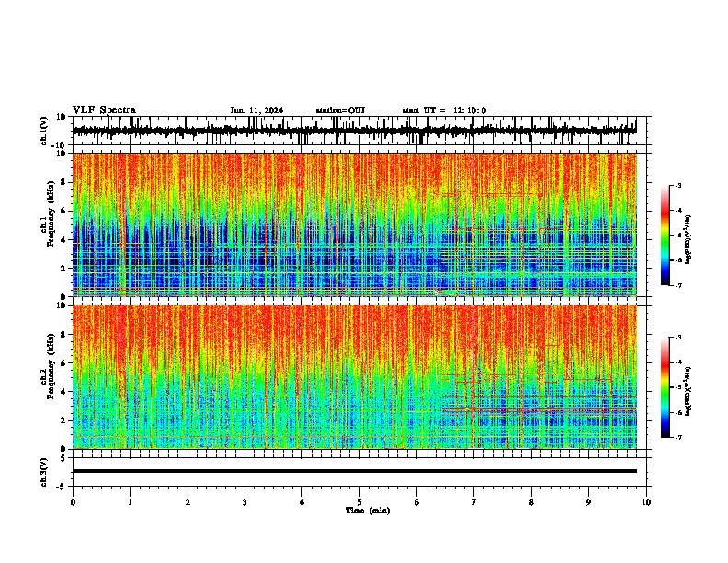
Task: Click the ch.2 spectrogram panel
Action: coord(355,377)
